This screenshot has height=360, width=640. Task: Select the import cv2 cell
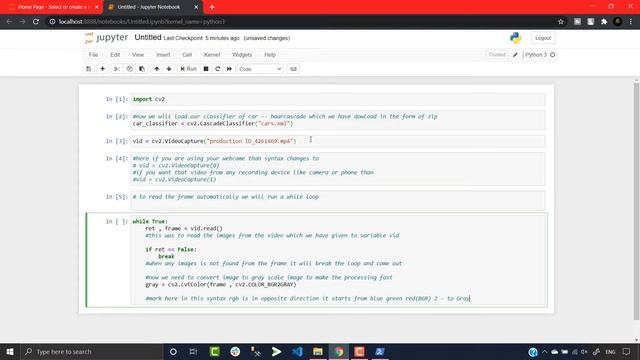click(x=338, y=99)
